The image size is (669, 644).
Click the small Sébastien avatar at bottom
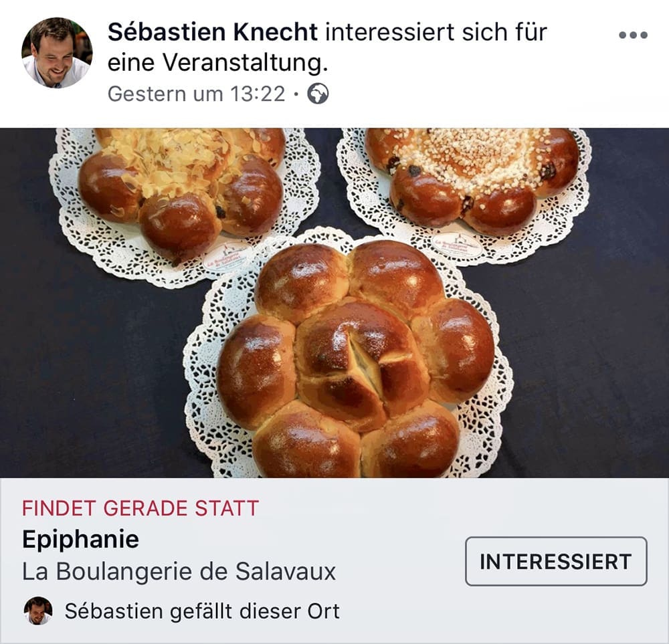[x=38, y=611]
